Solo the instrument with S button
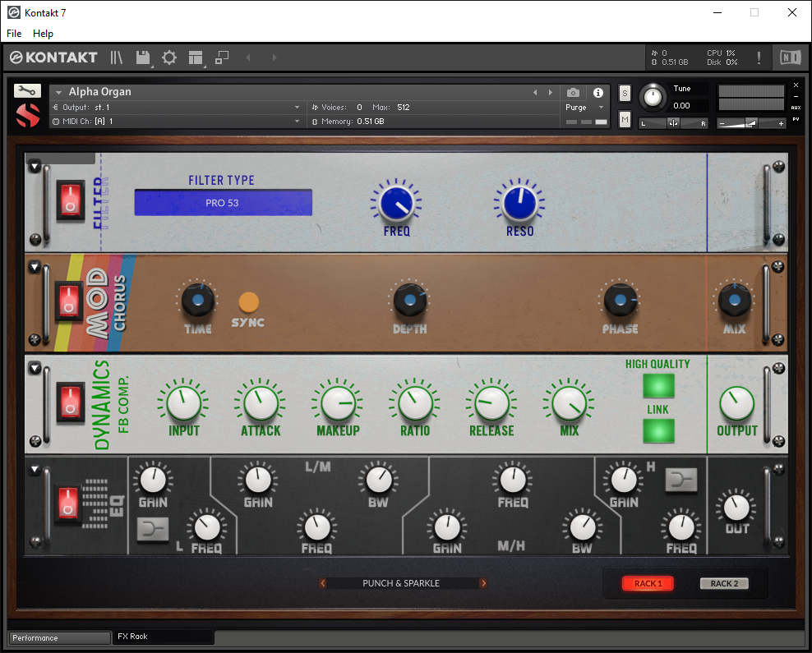The image size is (812, 653). pyautogui.click(x=625, y=93)
